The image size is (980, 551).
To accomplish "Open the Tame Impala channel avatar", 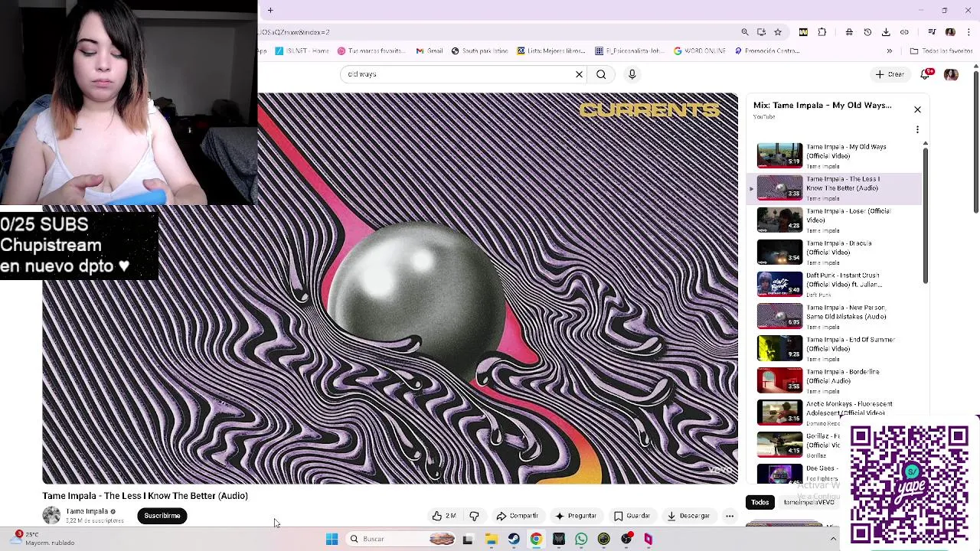I will [51, 515].
